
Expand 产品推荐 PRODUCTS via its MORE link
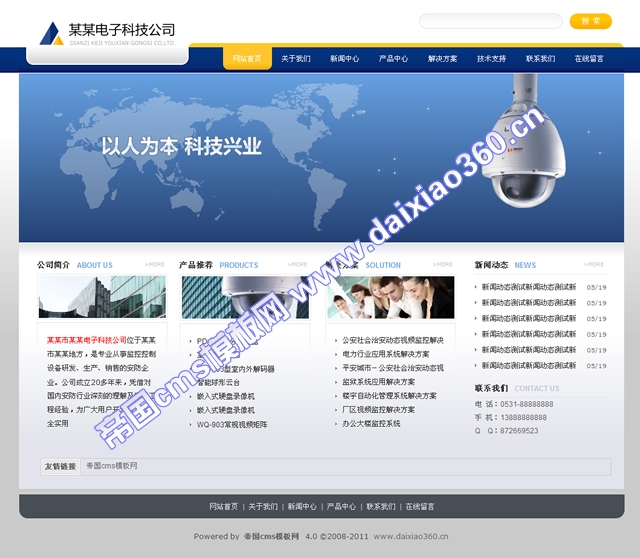298,265
